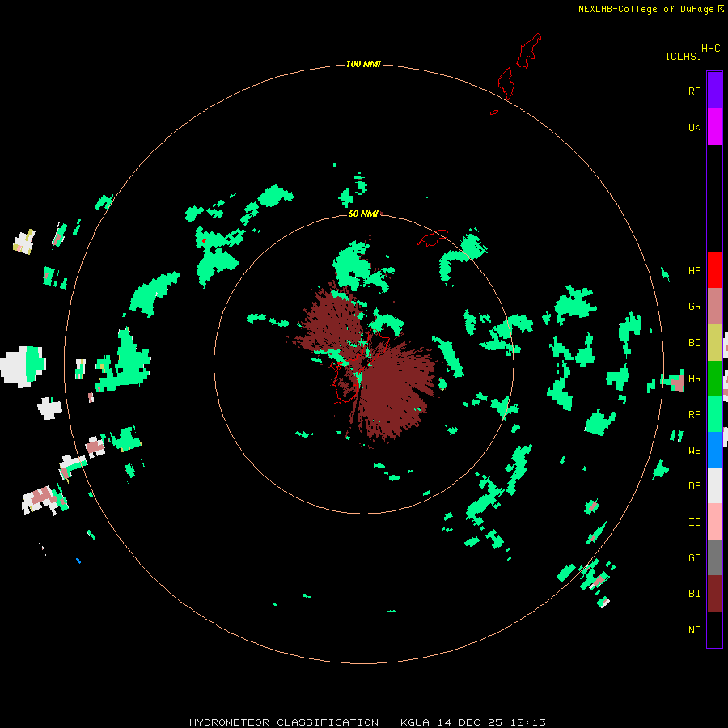Click the HA legend label
Image resolution: width=728 pixels, height=728 pixels.
(x=694, y=271)
